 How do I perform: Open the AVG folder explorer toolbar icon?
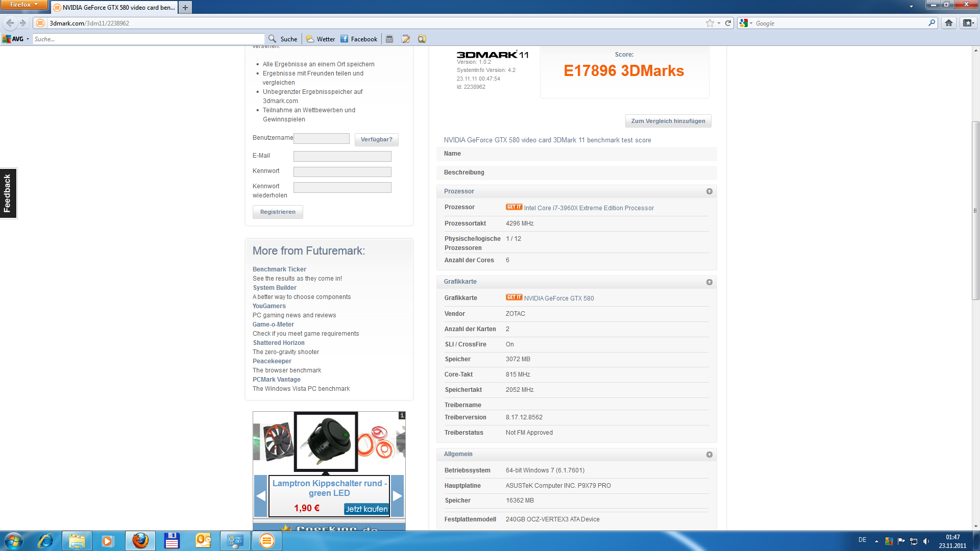pyautogui.click(x=422, y=39)
